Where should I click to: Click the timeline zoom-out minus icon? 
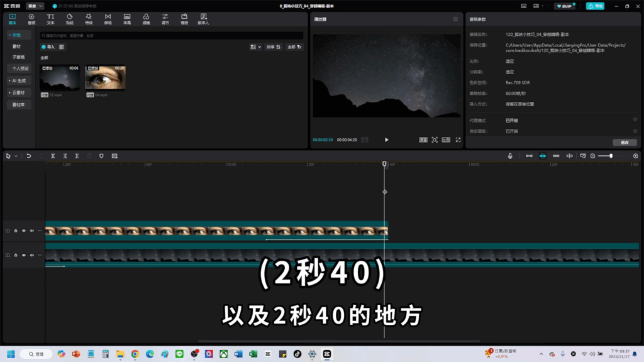[x=592, y=156]
